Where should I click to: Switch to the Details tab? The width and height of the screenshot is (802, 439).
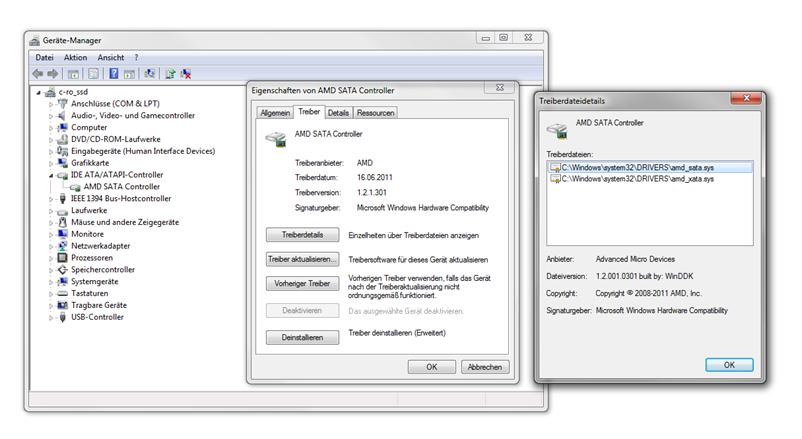pos(338,113)
